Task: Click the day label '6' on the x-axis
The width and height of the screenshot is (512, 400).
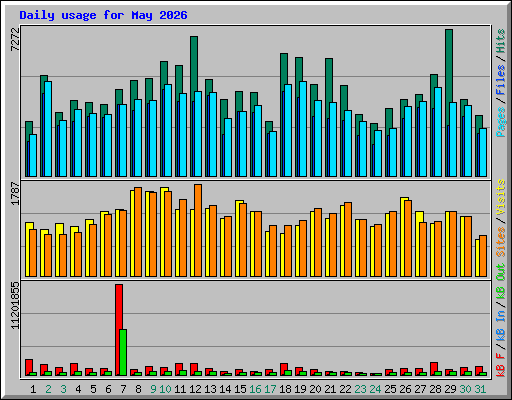Action: (108, 389)
